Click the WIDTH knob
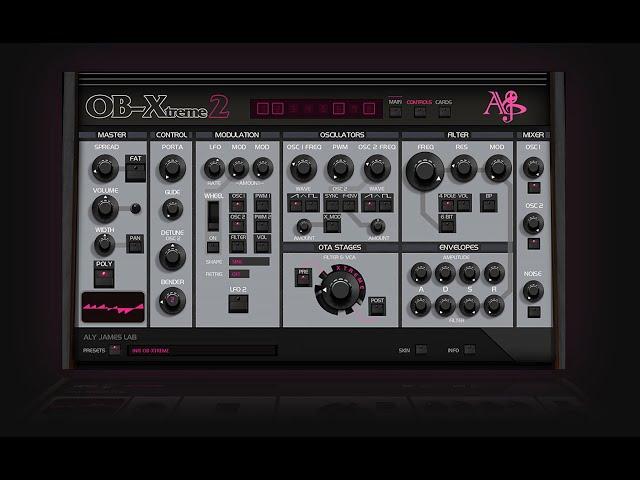This screenshot has width=640, height=480. (104, 244)
